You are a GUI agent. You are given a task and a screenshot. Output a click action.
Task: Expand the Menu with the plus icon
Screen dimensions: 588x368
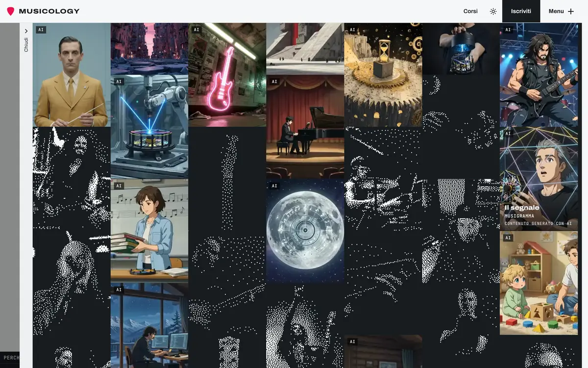pyautogui.click(x=561, y=11)
